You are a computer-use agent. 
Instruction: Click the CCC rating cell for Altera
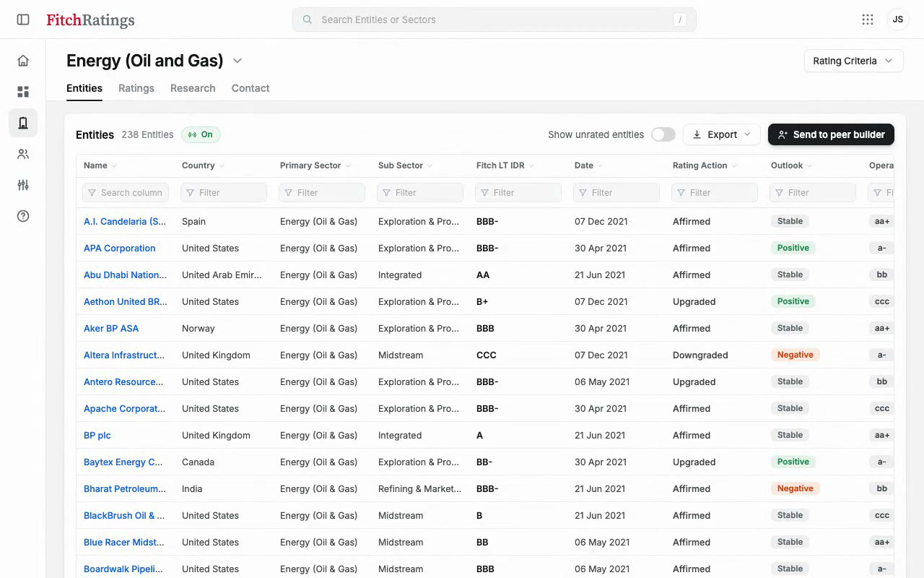click(x=487, y=355)
